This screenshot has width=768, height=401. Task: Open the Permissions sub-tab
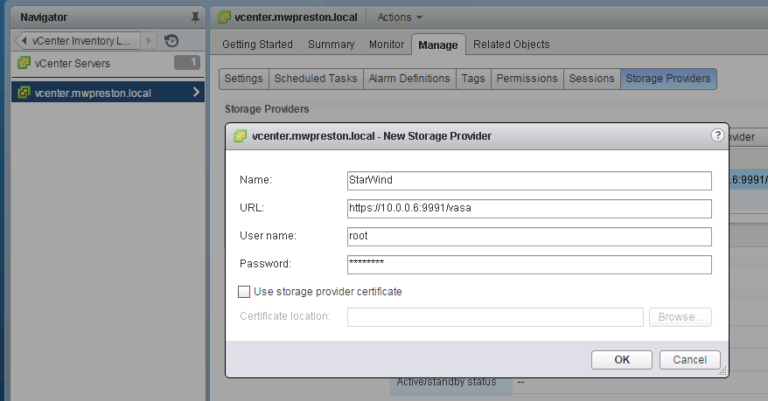point(527,79)
